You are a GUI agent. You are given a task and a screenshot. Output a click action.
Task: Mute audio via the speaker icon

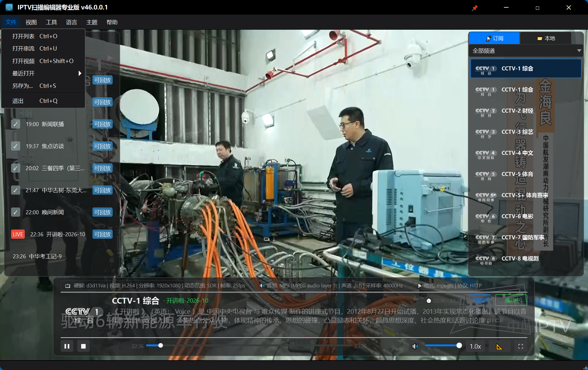[415, 346]
